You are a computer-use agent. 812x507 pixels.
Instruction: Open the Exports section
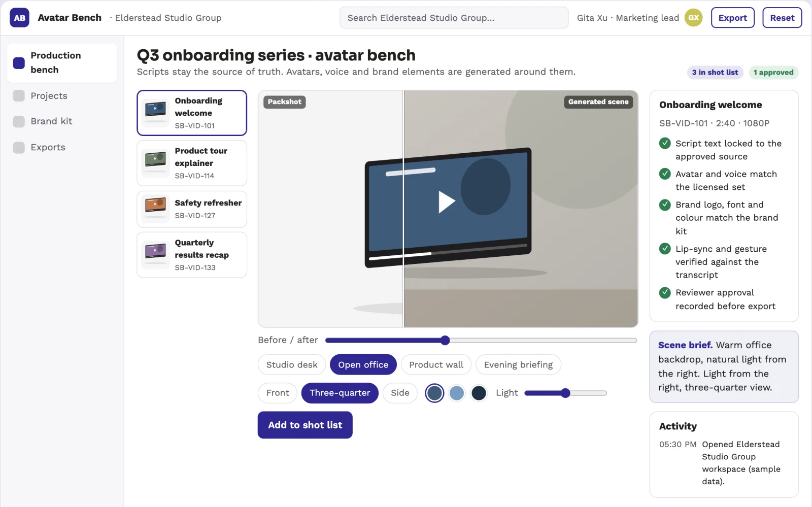coord(62,148)
